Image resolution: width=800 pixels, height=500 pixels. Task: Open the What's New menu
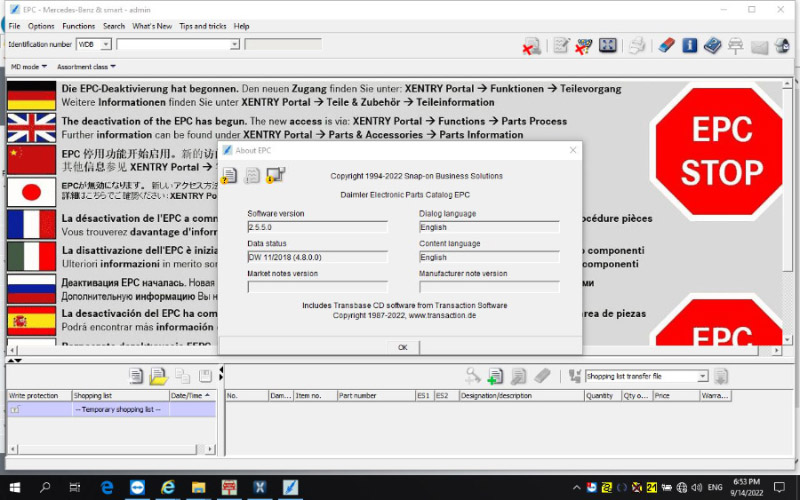152,26
